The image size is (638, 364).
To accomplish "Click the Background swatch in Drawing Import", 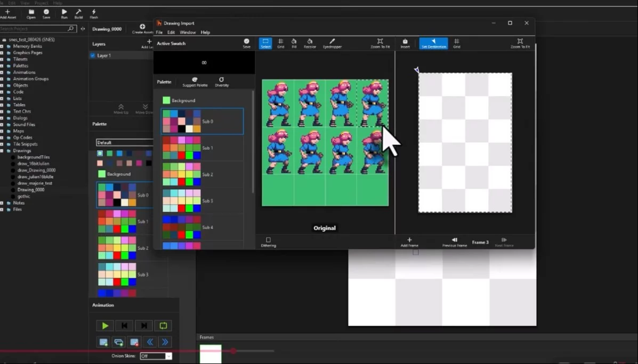I will click(166, 100).
